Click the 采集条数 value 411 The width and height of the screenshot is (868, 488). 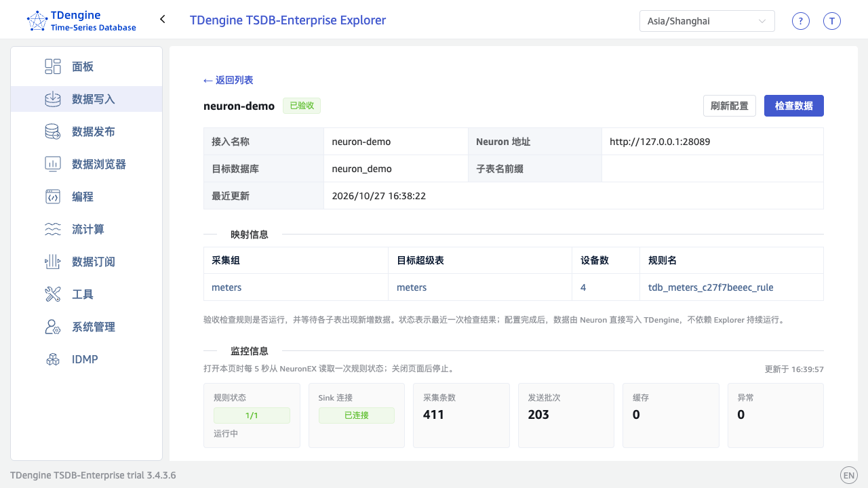[433, 415]
